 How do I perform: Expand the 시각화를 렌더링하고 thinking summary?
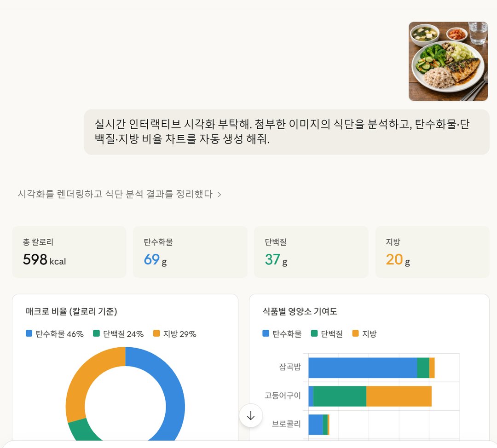[x=119, y=194]
